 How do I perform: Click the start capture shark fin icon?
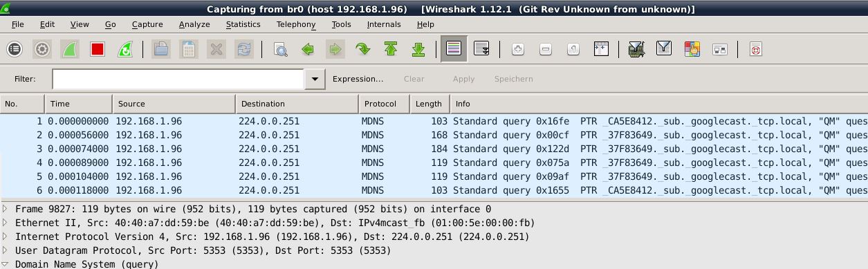pyautogui.click(x=70, y=49)
